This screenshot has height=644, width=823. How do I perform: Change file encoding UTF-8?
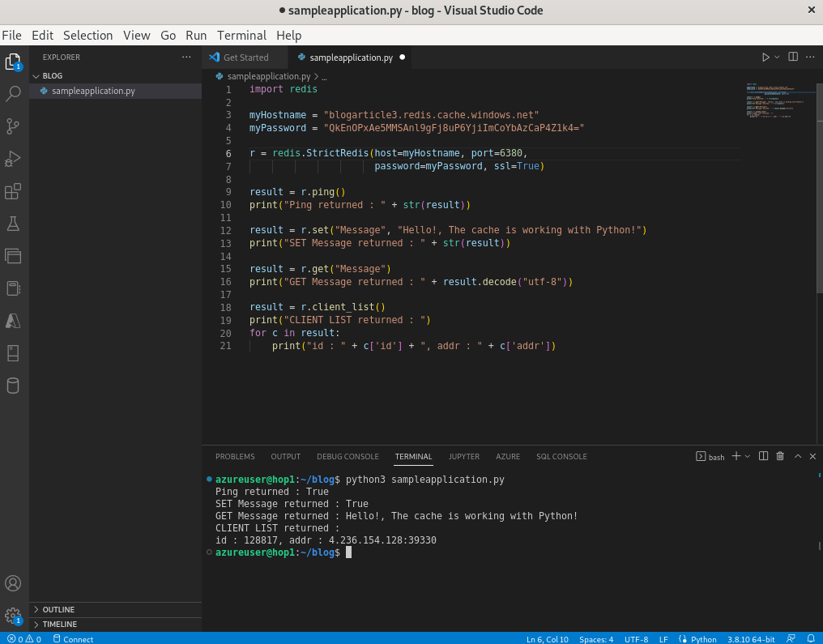point(636,639)
